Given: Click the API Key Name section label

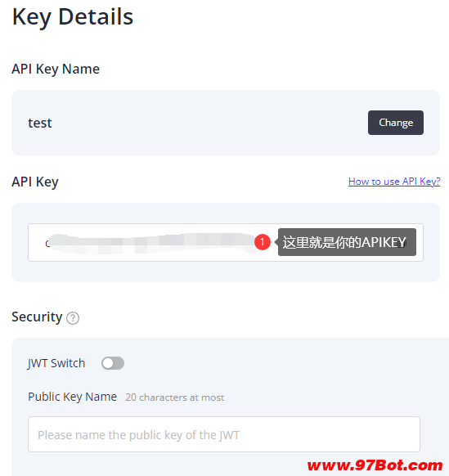Looking at the screenshot, I should pos(56,70).
